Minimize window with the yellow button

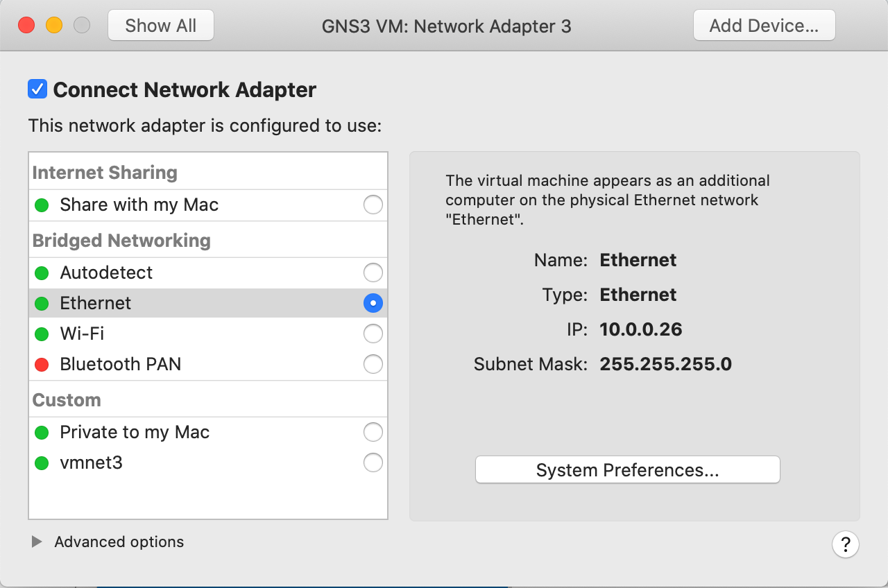[54, 26]
